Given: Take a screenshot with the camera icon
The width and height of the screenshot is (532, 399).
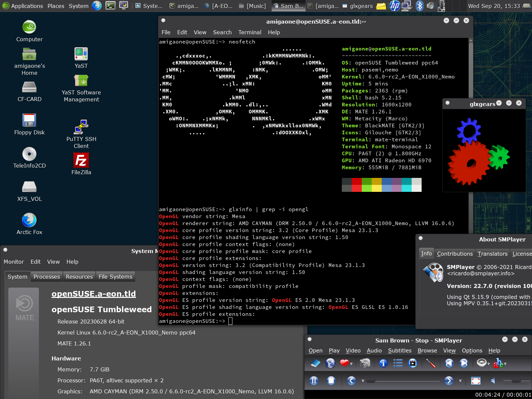Looking at the screenshot, I should pos(365,363).
